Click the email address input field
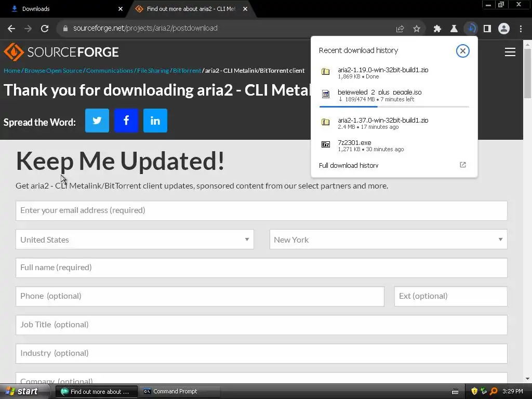This screenshot has width=532, height=399. coord(261,210)
